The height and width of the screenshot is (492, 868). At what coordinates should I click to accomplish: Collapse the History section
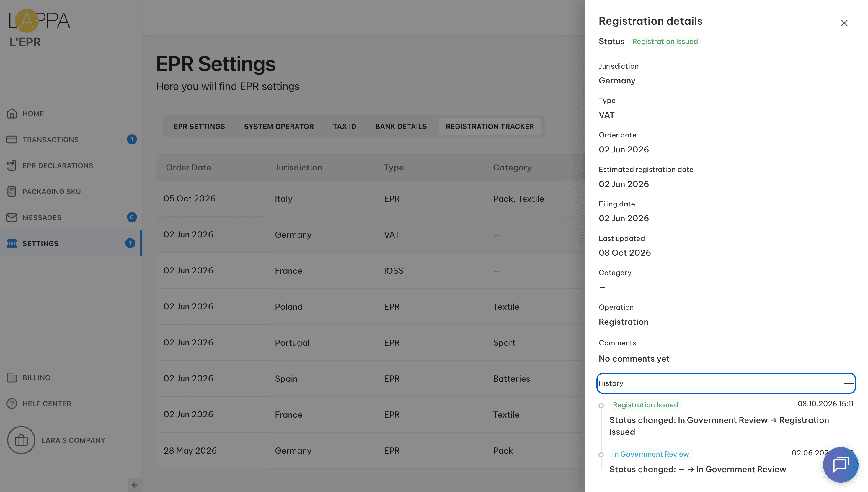click(x=726, y=383)
